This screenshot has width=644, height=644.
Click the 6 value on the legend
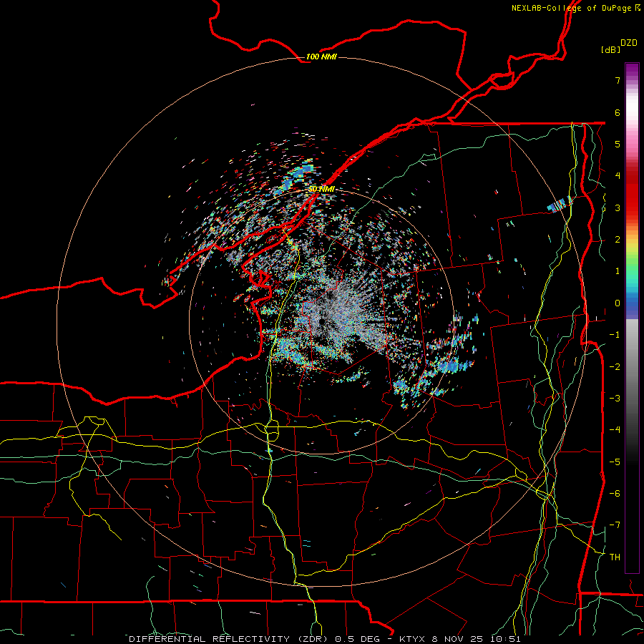click(618, 112)
